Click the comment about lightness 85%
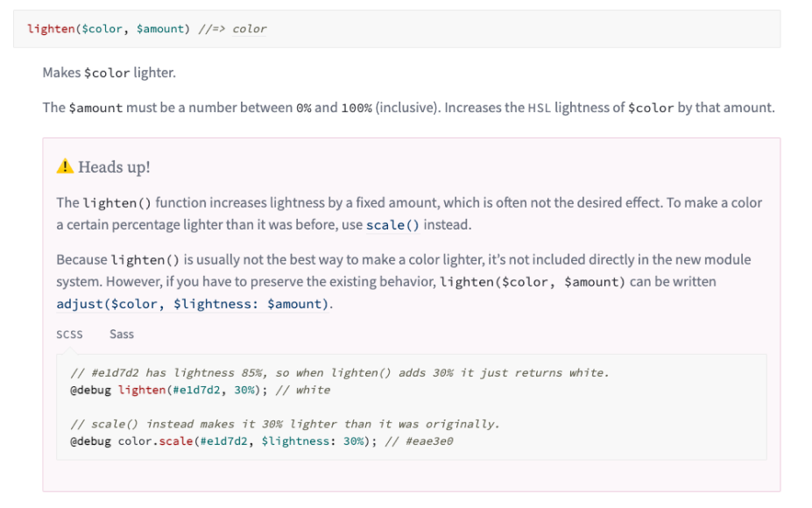The height and width of the screenshot is (508, 812). (x=340, y=373)
